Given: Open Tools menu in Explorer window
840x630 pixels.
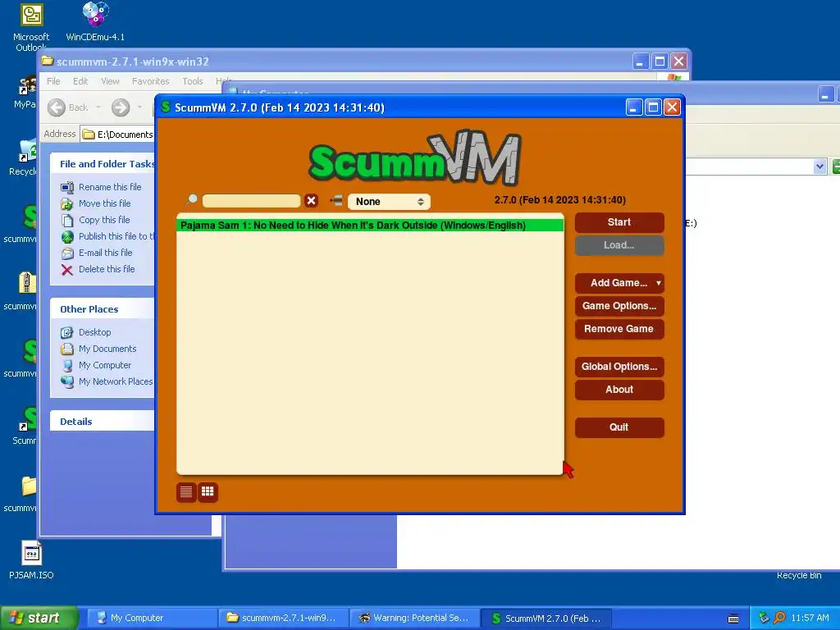Looking at the screenshot, I should 192,81.
